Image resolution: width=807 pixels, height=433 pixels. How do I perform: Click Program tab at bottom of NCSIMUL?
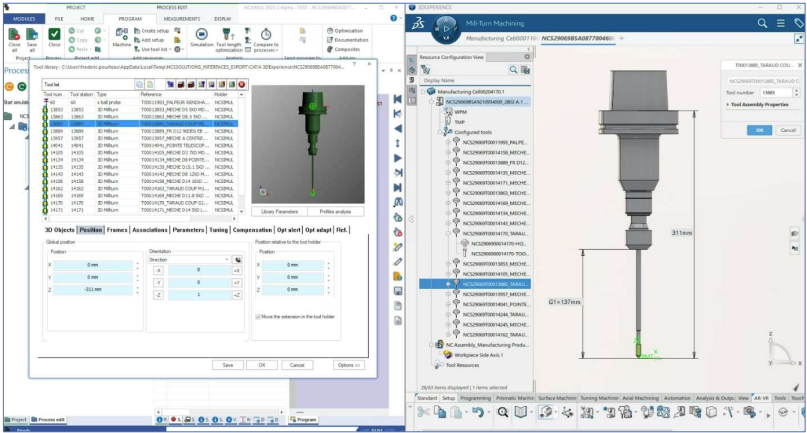[x=303, y=420]
